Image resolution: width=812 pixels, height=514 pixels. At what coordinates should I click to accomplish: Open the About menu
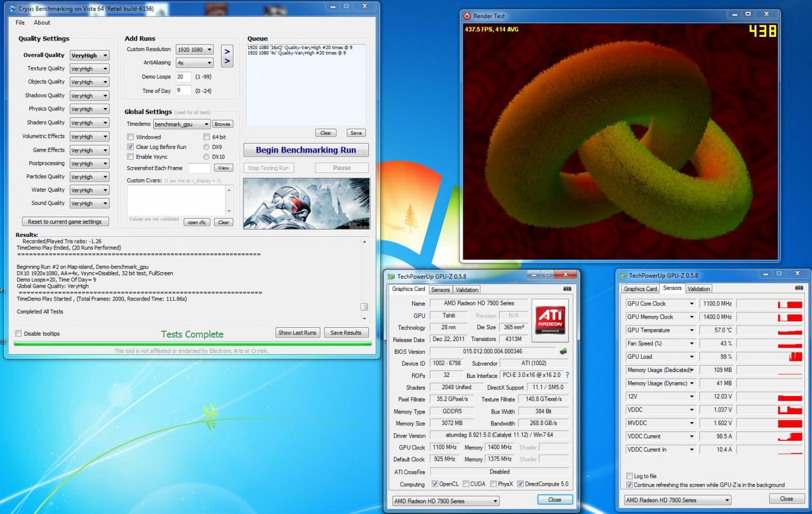(42, 22)
